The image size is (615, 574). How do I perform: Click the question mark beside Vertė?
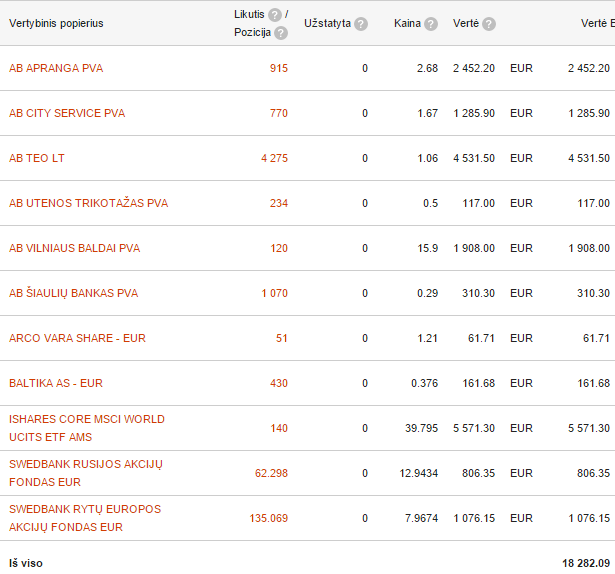(x=489, y=24)
